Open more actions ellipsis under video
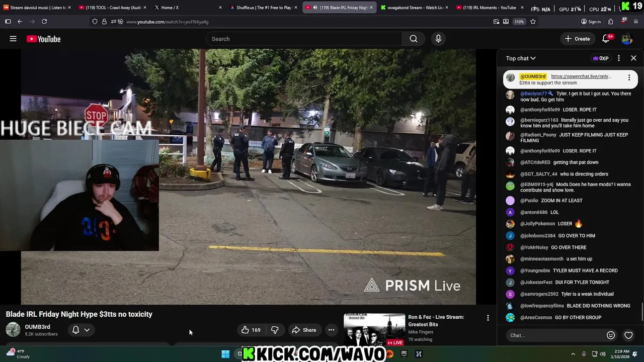 [x=331, y=330]
